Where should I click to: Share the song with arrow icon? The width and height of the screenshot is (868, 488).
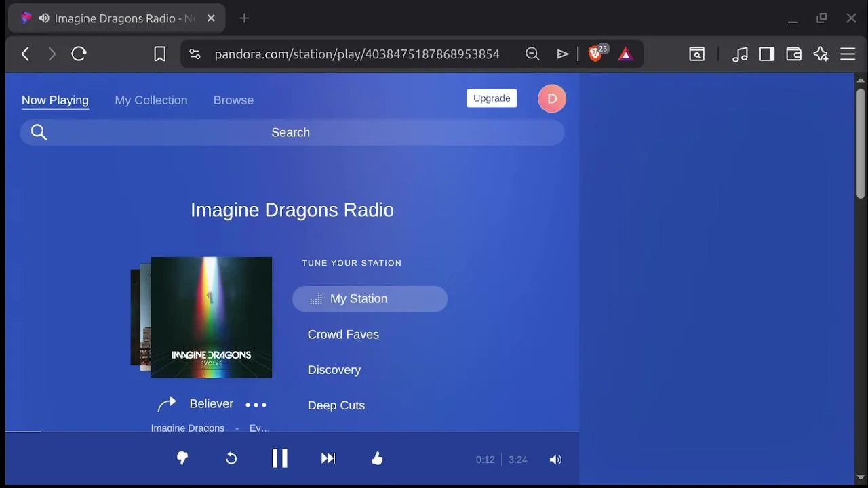click(x=167, y=404)
